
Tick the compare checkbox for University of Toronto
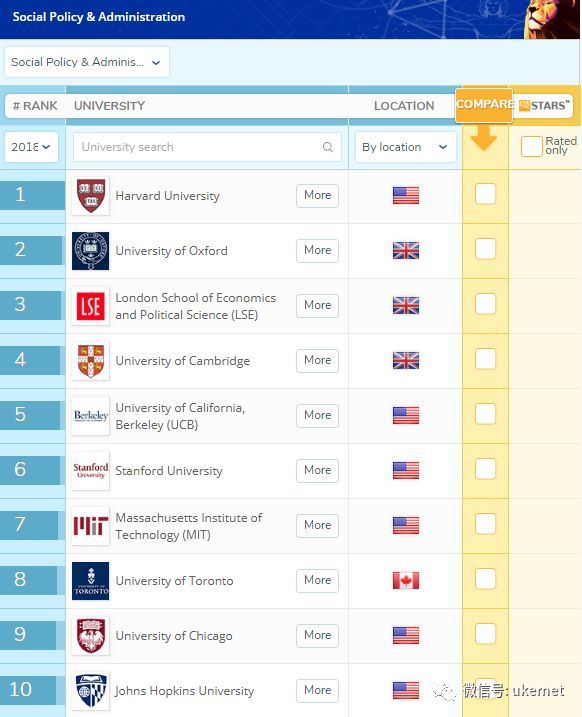[x=486, y=579]
